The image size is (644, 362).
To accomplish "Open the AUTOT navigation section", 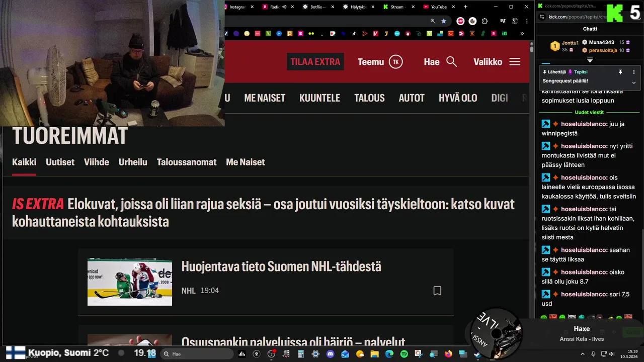I will (x=412, y=98).
